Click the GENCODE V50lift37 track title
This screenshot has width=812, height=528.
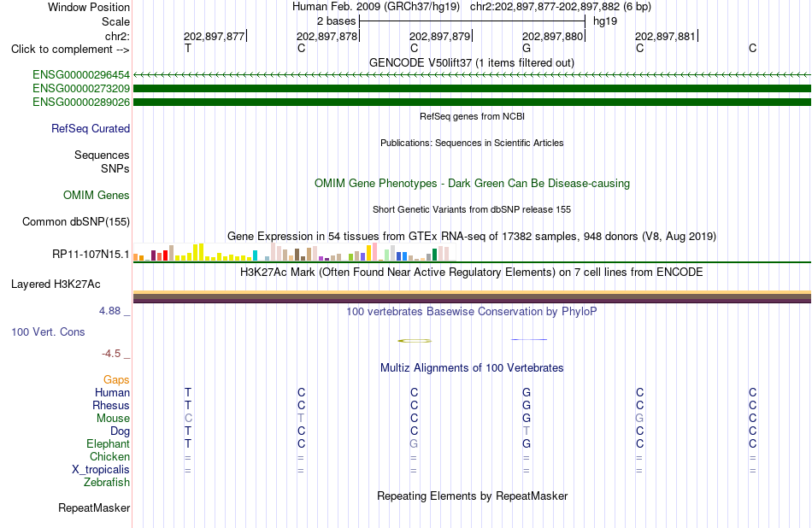(472, 62)
